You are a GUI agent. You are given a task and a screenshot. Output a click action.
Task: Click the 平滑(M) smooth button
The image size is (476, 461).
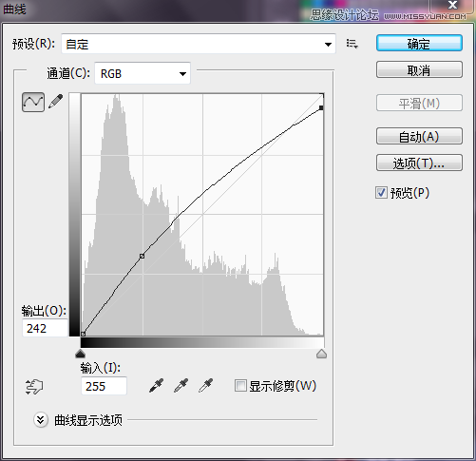tap(419, 103)
